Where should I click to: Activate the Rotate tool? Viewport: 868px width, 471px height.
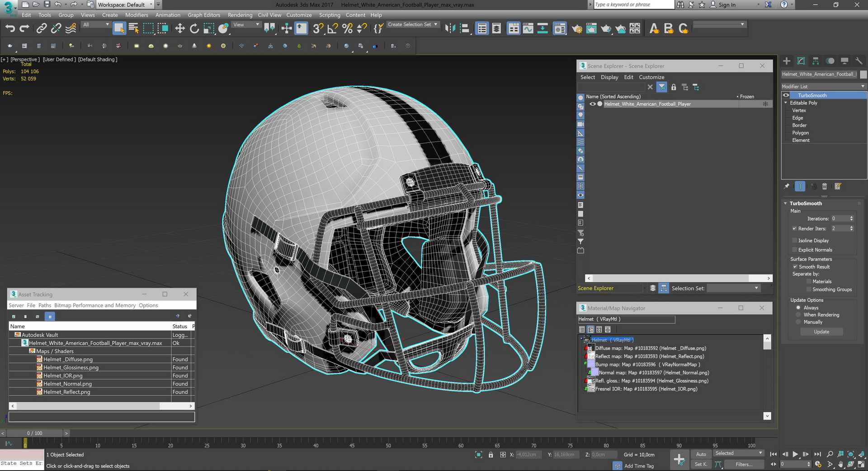click(194, 29)
